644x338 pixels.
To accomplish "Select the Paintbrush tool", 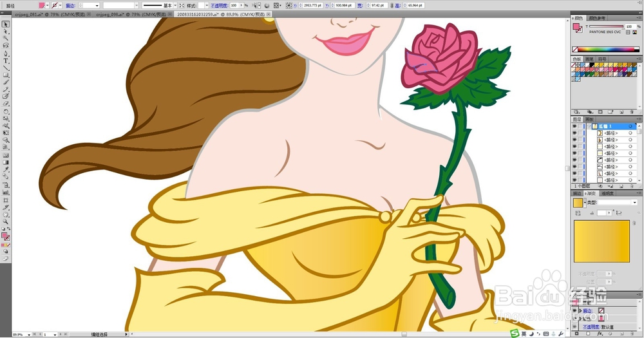I will 6,82.
